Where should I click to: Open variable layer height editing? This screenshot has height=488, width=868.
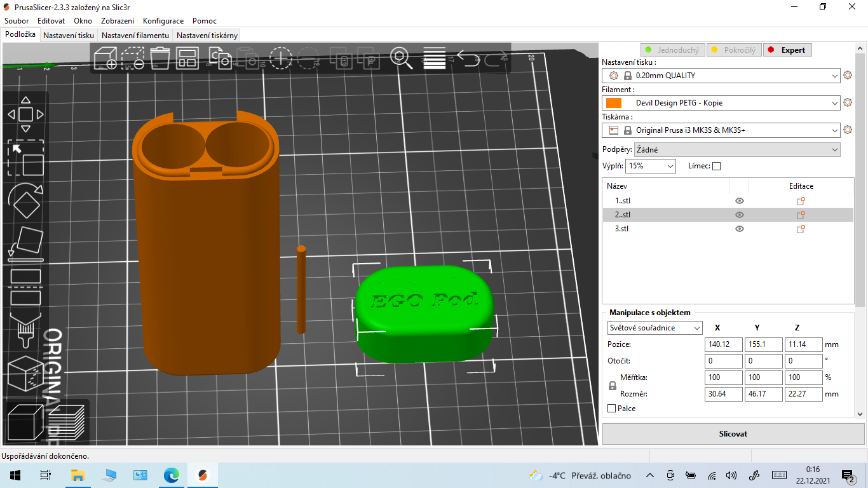(x=434, y=58)
